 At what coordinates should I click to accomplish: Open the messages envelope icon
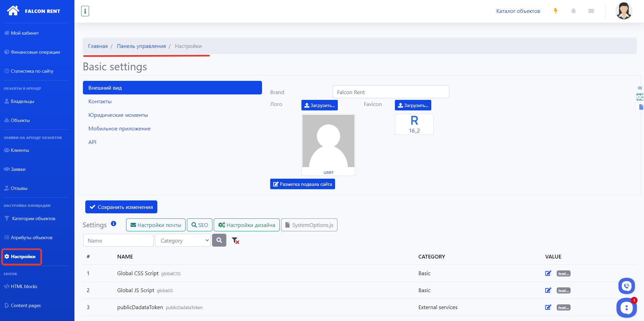tap(591, 11)
